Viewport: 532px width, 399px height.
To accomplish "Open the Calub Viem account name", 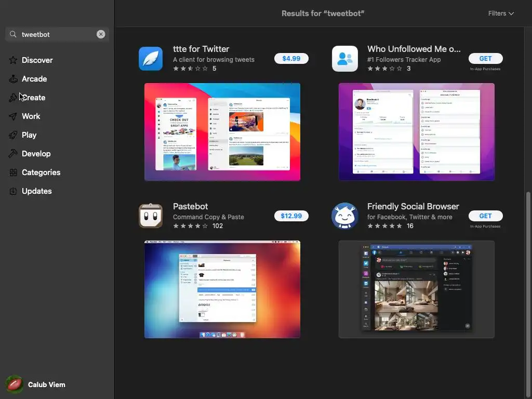I will click(46, 385).
